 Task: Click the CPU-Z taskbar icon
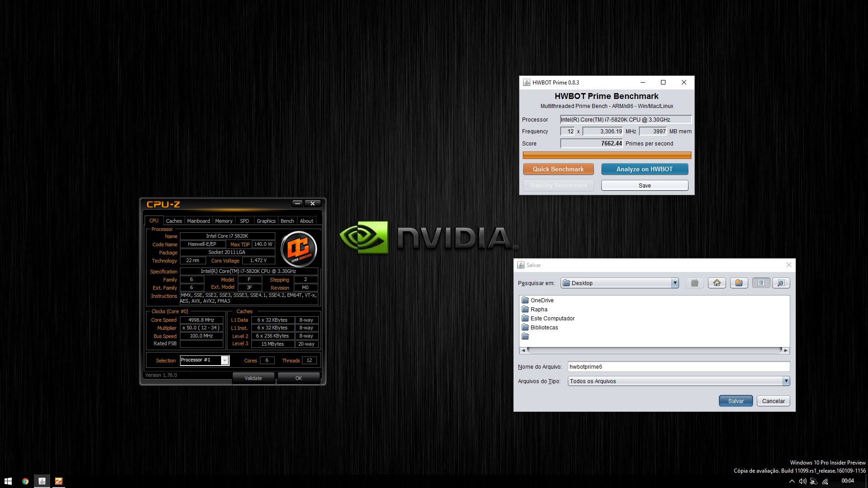coord(59,481)
